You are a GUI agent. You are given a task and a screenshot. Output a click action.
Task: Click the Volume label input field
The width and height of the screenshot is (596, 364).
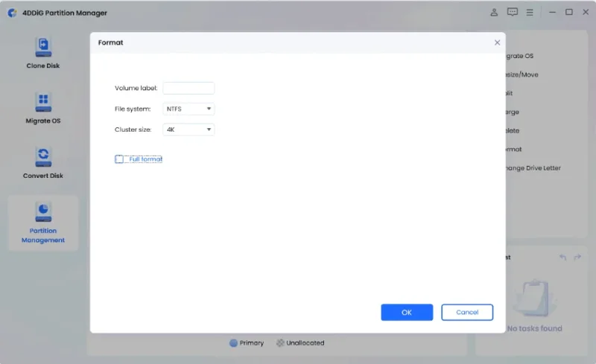[x=188, y=88]
